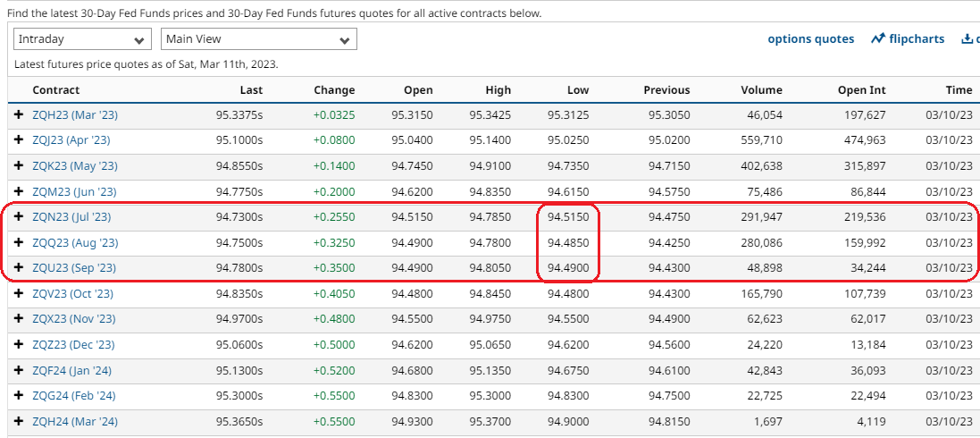Viewport: 980px width, 438px height.
Task: Open the ZQU23 (Sep '23) contract link
Action: click(74, 268)
